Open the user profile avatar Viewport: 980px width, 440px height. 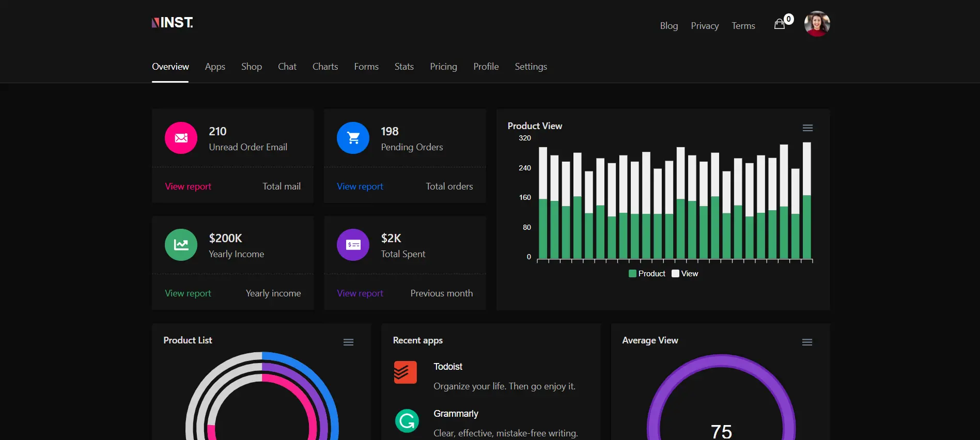pyautogui.click(x=817, y=24)
